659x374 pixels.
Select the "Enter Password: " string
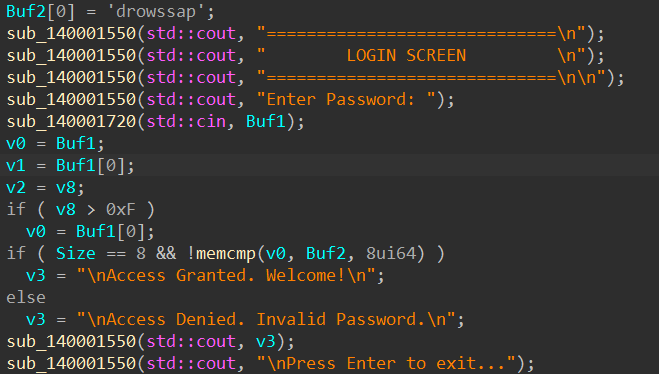(x=346, y=100)
